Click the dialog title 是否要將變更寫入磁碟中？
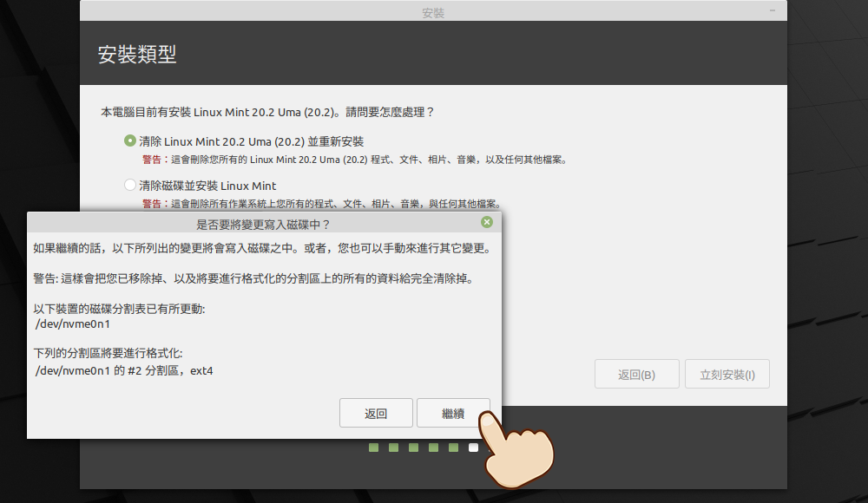Image resolution: width=868 pixels, height=503 pixels. click(x=264, y=224)
